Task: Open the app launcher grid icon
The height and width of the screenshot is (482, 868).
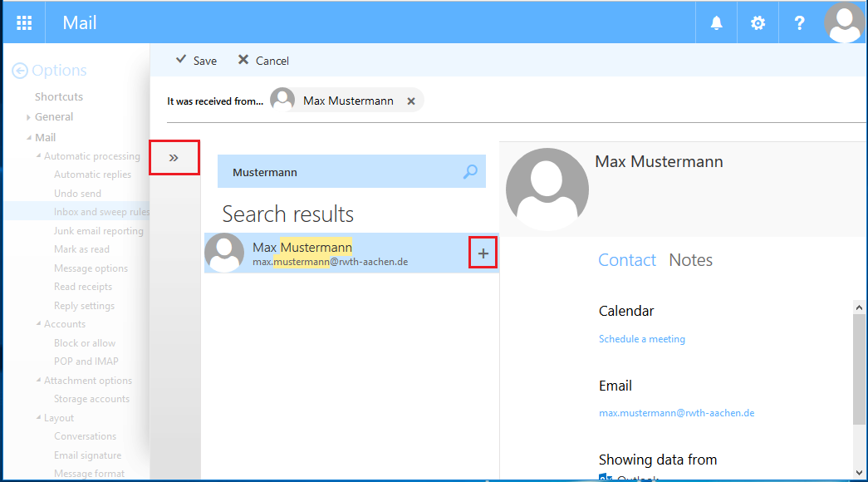Action: [x=22, y=22]
